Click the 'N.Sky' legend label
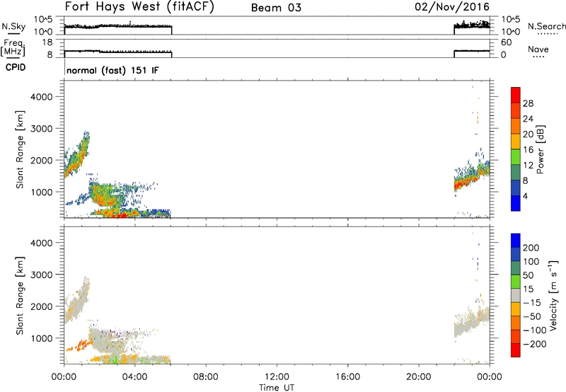The height and width of the screenshot is (392, 566). tap(13, 26)
